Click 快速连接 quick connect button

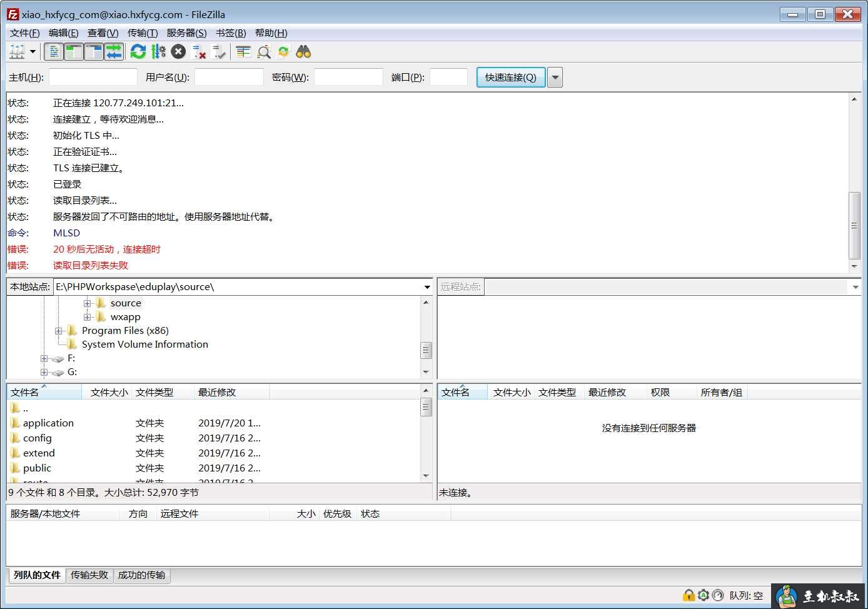click(x=511, y=77)
